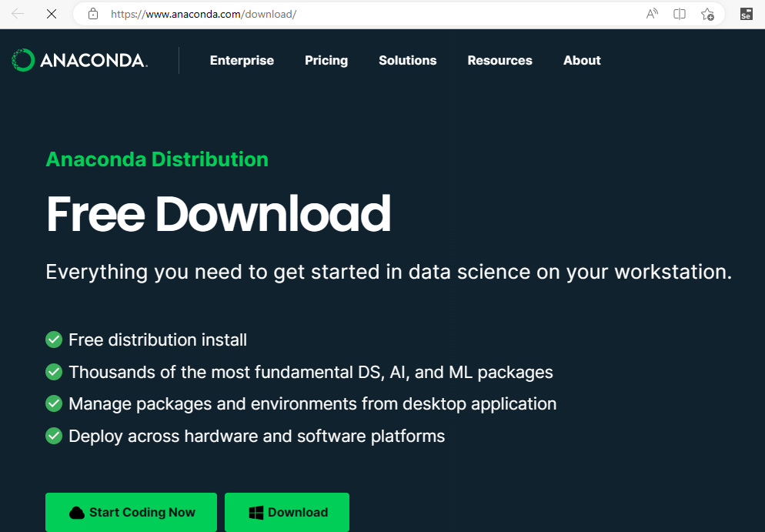Click the 'Free distribution install' text

tap(158, 340)
